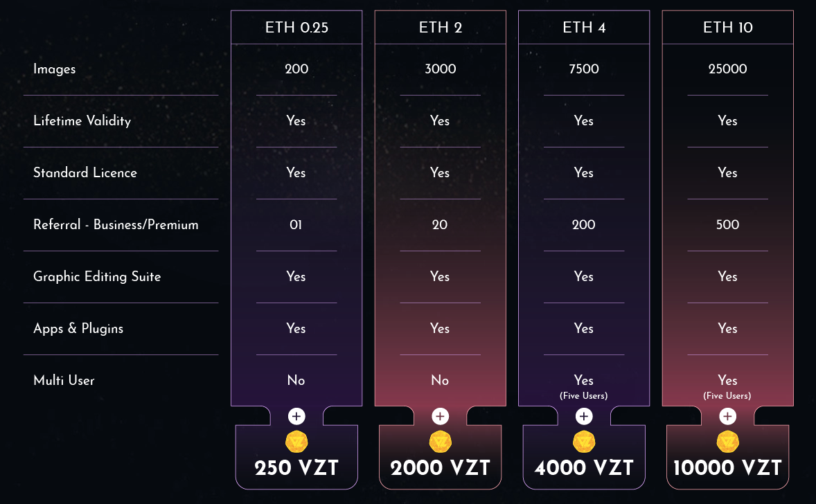816x504 pixels.
Task: Select the ETH 0.25 plan header
Action: [296, 28]
